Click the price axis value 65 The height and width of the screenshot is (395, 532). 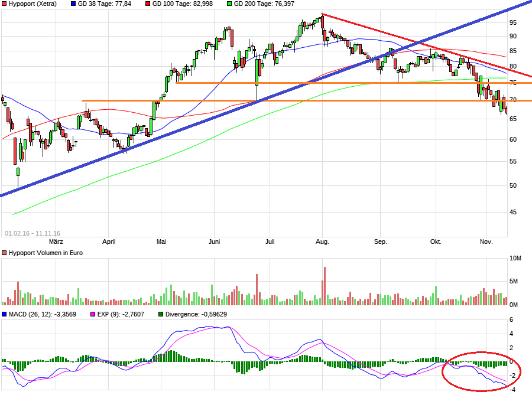click(x=513, y=119)
